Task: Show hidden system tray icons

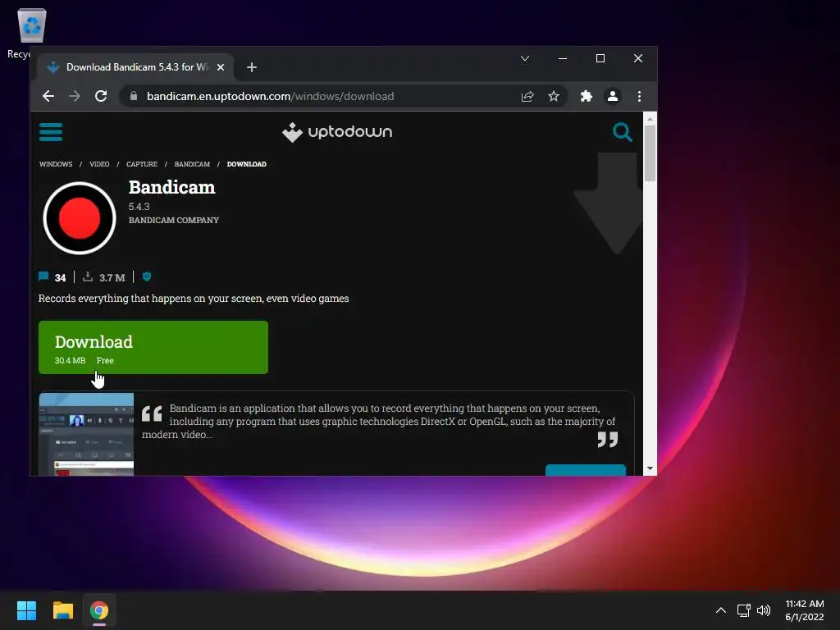Action: click(721, 610)
